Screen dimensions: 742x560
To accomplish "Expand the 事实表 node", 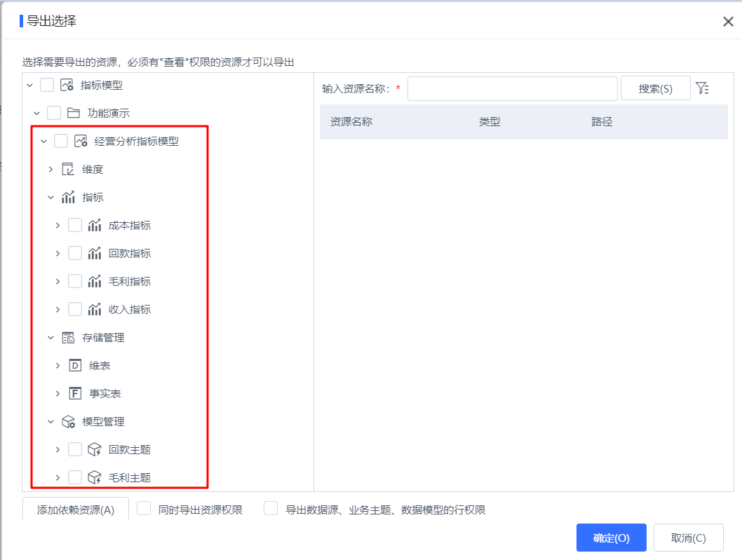I will pyautogui.click(x=58, y=393).
